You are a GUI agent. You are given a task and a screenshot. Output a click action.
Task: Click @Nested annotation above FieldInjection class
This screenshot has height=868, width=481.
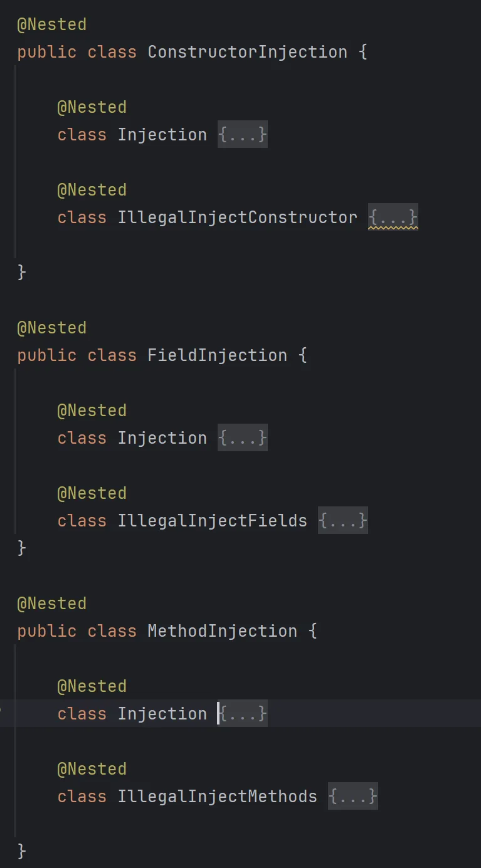click(x=52, y=328)
